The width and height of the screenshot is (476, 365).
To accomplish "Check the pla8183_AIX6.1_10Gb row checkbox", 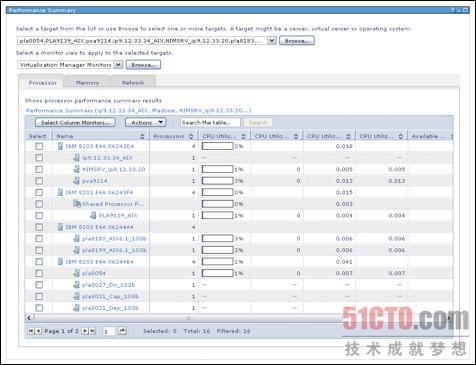I will pos(39,239).
